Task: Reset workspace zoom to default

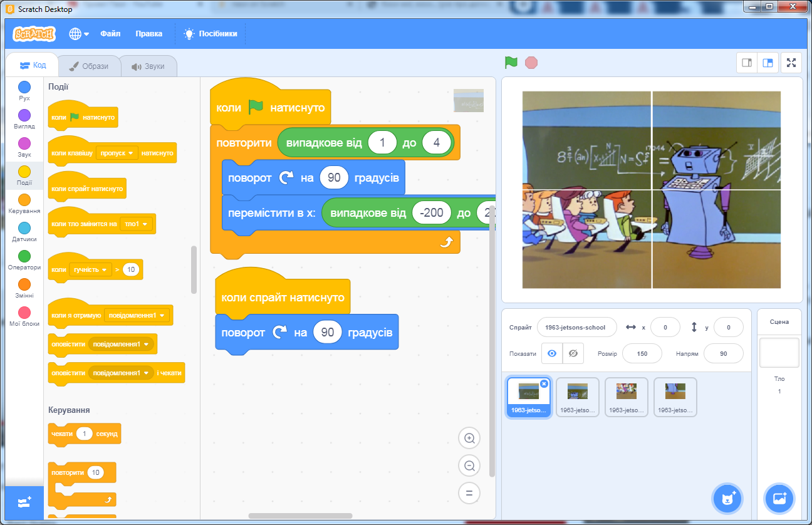Action: (x=469, y=493)
